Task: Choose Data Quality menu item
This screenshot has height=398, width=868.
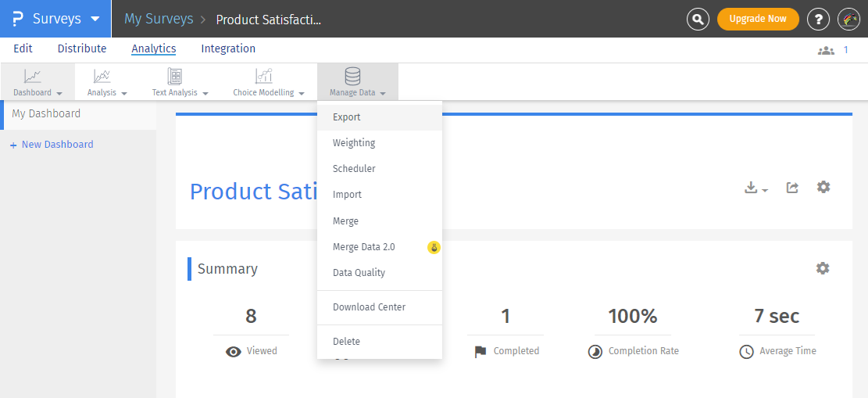Action: pyautogui.click(x=359, y=273)
